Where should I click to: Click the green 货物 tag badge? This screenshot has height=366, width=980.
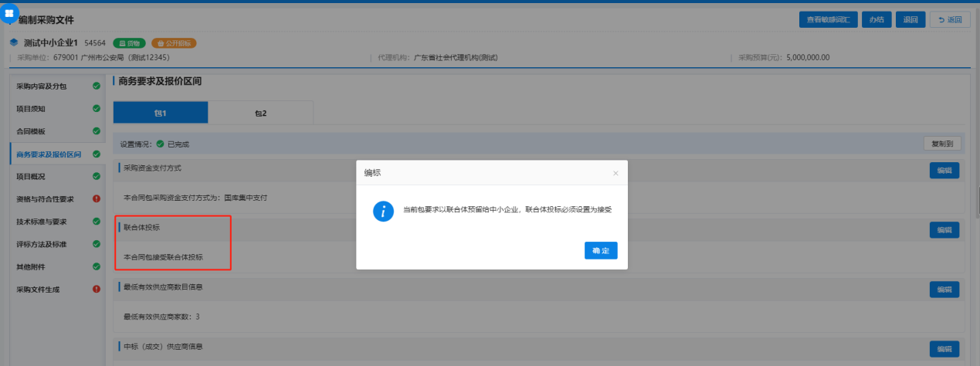pos(129,43)
